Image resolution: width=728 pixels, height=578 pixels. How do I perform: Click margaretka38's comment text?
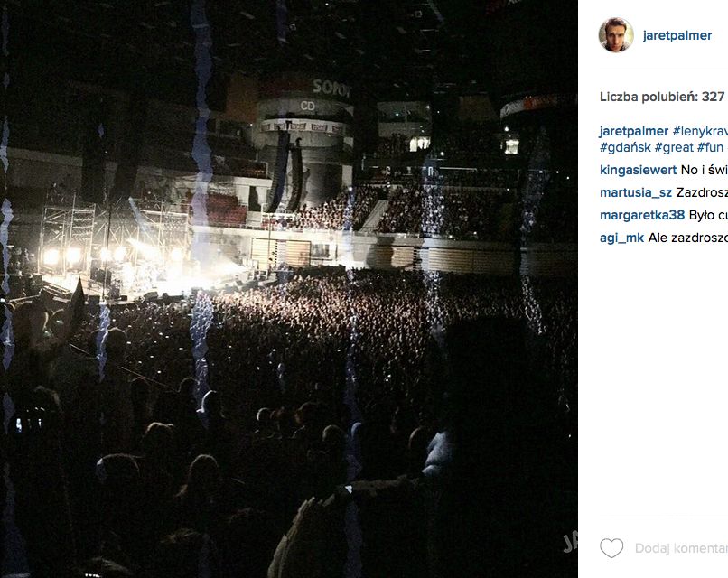[x=708, y=215]
